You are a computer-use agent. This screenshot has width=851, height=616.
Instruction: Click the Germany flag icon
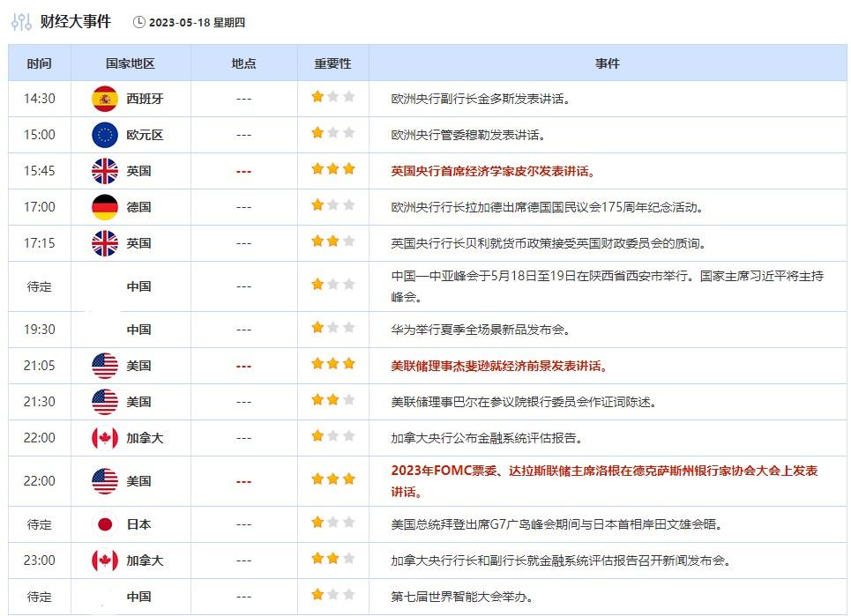(105, 207)
